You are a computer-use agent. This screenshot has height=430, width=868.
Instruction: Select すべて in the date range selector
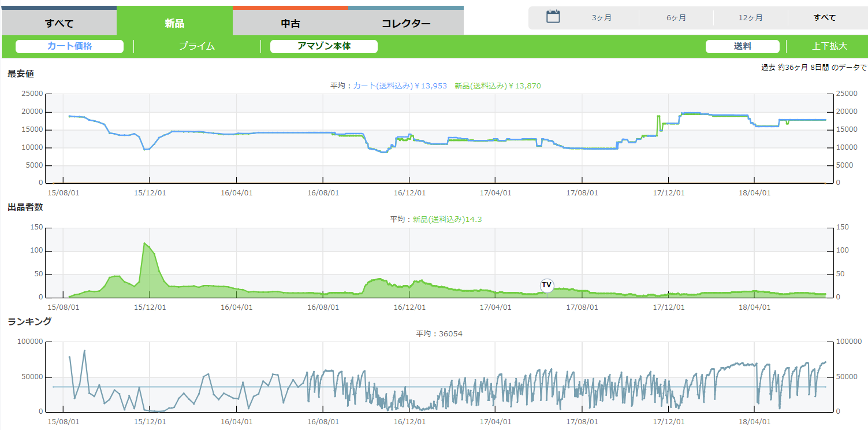click(x=825, y=18)
